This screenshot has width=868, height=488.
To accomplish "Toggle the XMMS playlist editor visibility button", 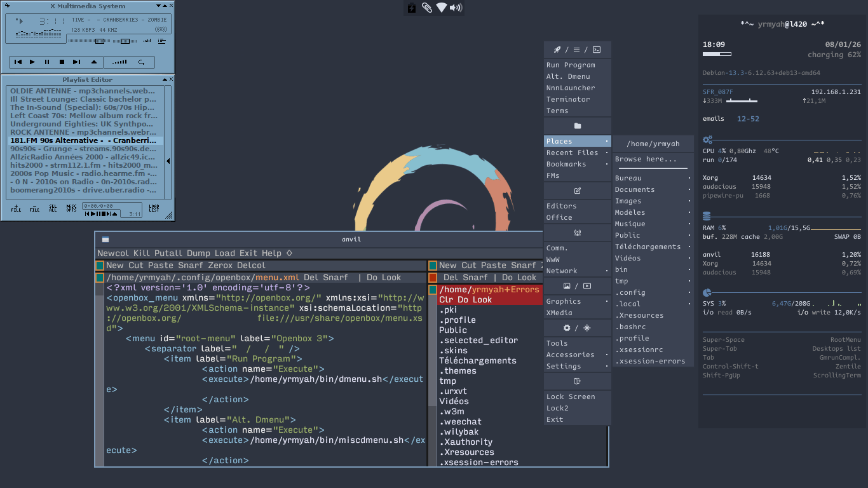I will (162, 41).
